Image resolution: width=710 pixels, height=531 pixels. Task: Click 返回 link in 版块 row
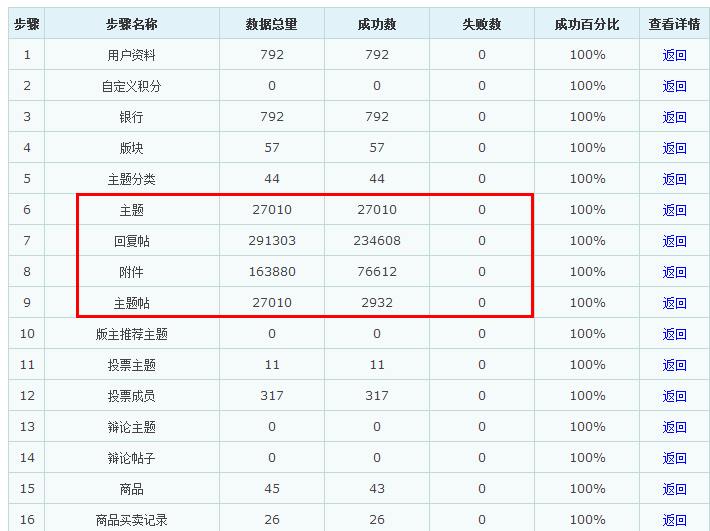(x=674, y=148)
